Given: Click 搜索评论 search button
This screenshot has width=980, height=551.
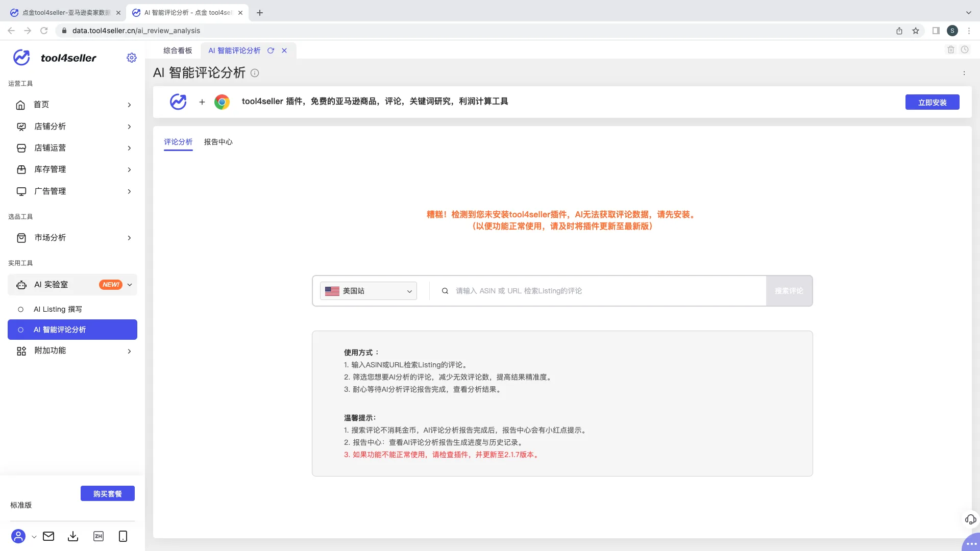Looking at the screenshot, I should click(x=789, y=291).
